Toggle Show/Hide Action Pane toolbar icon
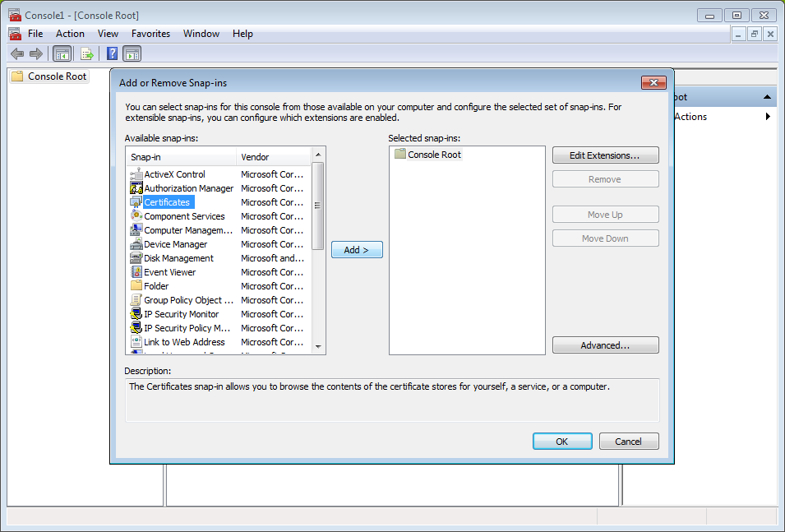Image resolution: width=785 pixels, height=532 pixels. pos(132,53)
